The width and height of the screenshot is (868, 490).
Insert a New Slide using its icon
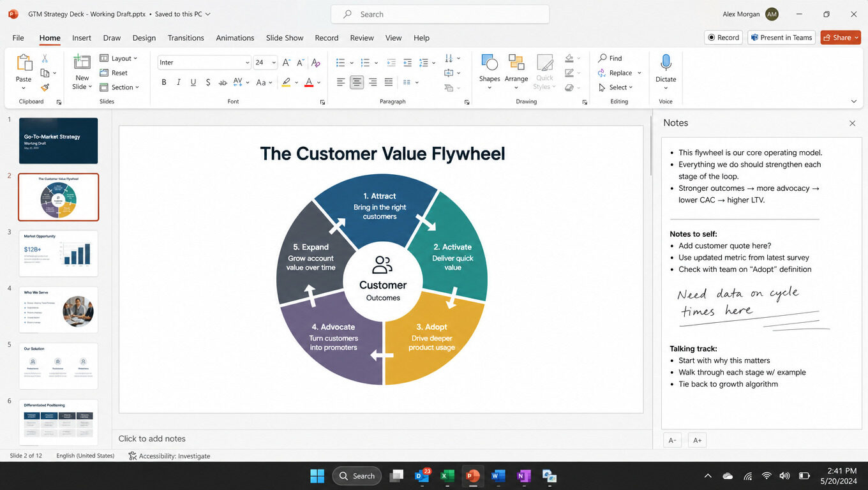[x=82, y=63]
